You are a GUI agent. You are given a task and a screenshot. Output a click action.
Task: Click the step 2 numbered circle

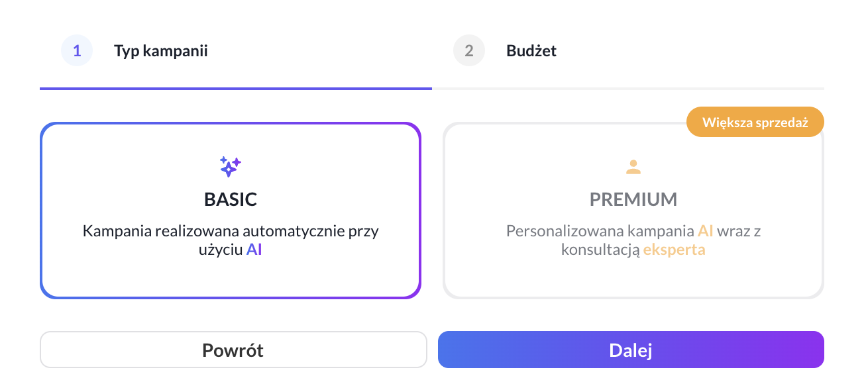(469, 50)
